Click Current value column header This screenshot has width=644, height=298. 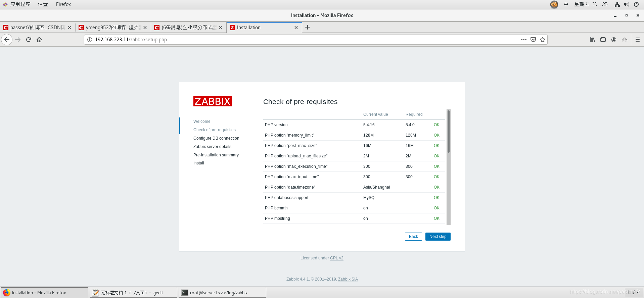tap(375, 114)
